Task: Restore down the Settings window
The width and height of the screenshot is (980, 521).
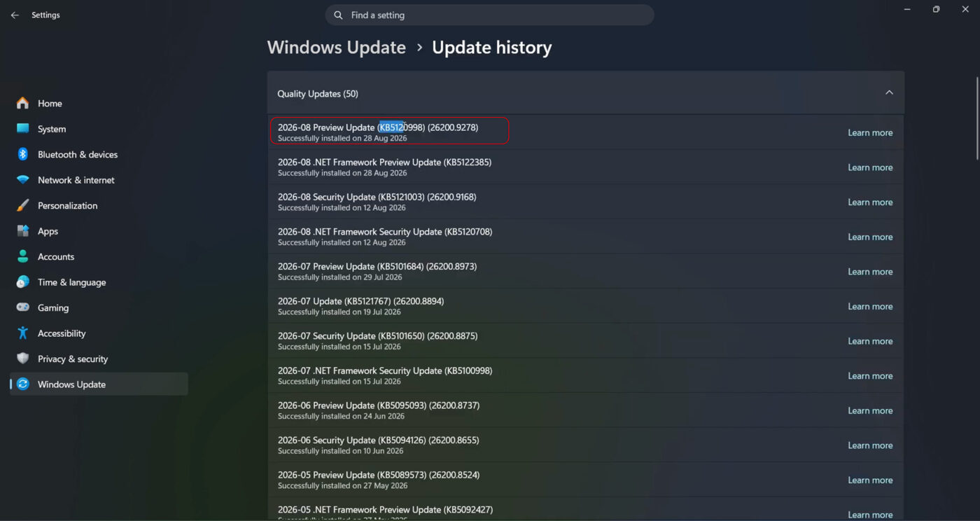Action: click(936, 9)
